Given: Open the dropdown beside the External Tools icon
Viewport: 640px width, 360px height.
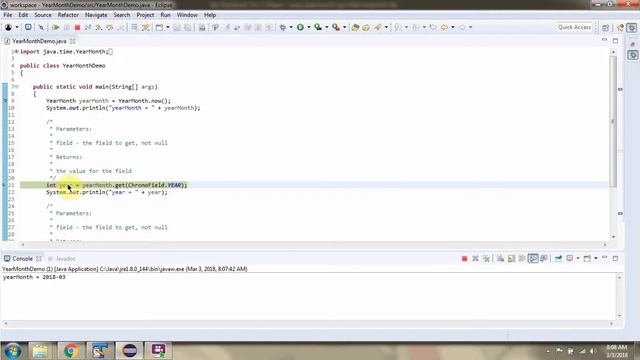Looking at the screenshot, I should 344,27.
